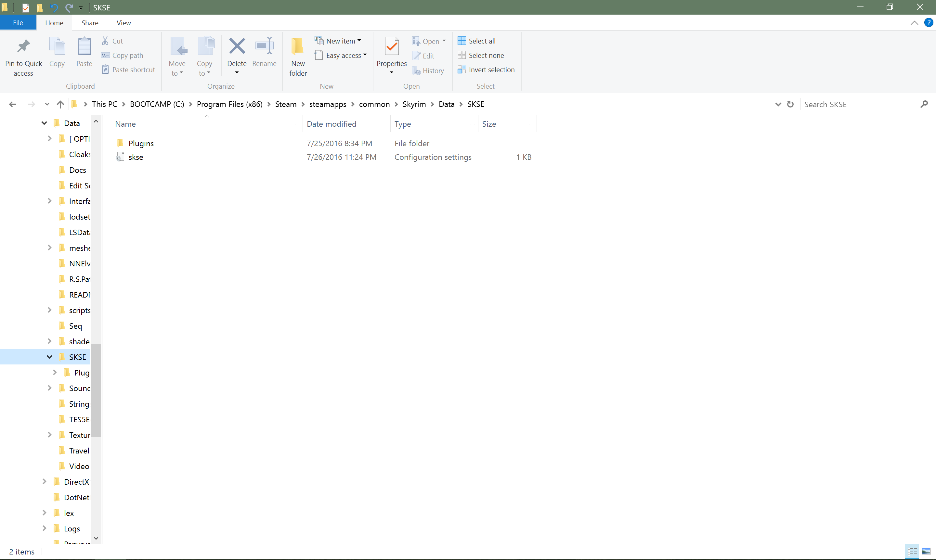Expand the Interface tree folder

tap(49, 201)
